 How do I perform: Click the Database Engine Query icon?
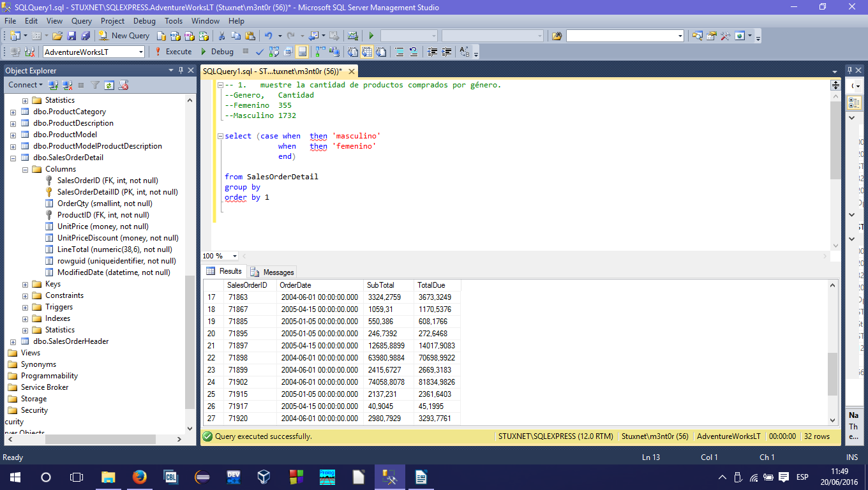pyautogui.click(x=160, y=36)
